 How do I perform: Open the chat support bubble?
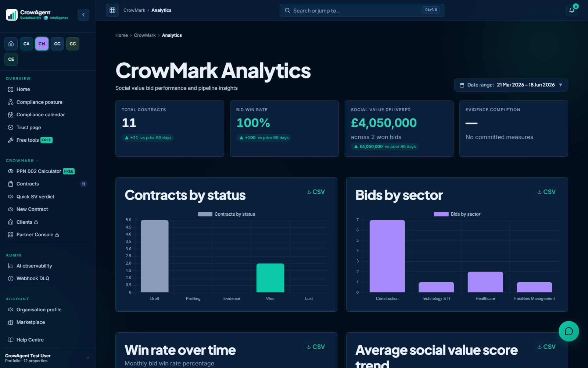click(569, 331)
